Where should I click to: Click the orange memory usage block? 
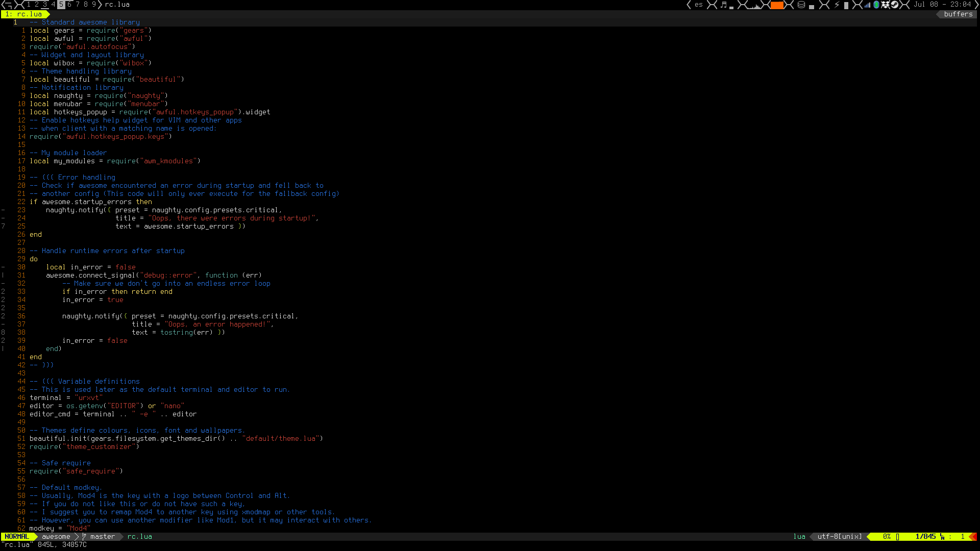pos(777,5)
